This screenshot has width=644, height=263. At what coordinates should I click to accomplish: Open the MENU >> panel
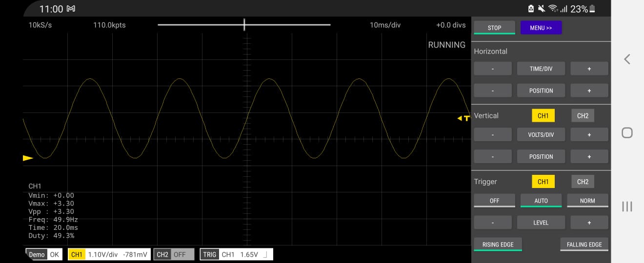pyautogui.click(x=541, y=28)
